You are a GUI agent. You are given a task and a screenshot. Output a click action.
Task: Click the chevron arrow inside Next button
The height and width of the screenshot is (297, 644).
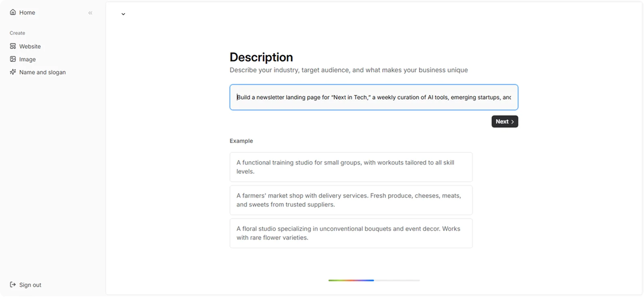[513, 121]
